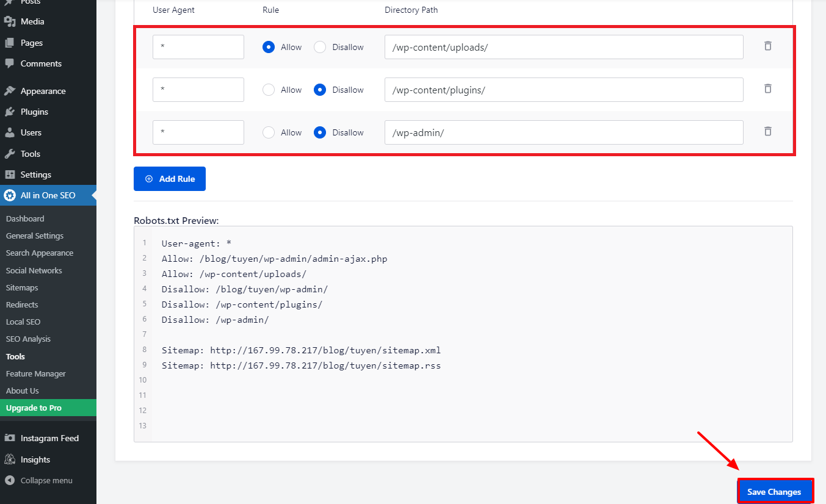
Task: Focus User Agent field of uploads rule
Action: 198,47
